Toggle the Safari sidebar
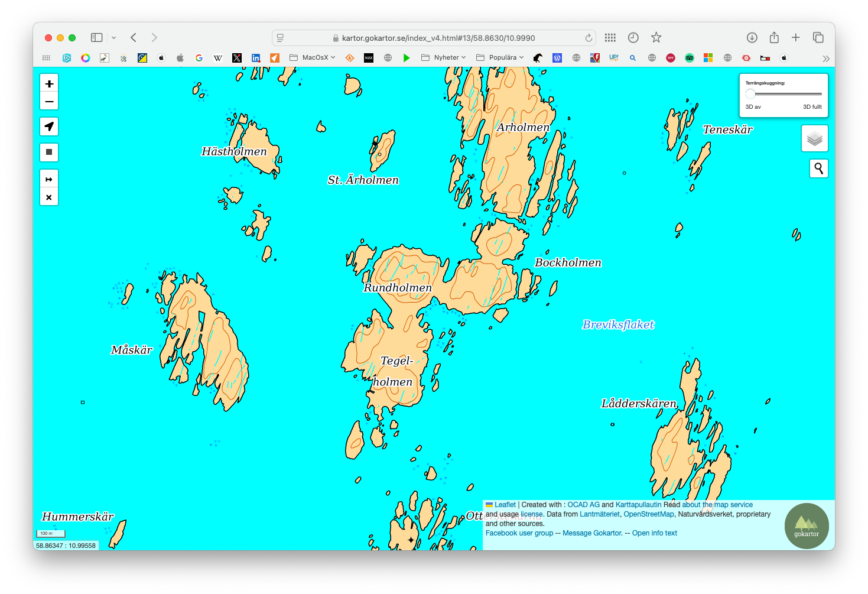 click(x=97, y=38)
